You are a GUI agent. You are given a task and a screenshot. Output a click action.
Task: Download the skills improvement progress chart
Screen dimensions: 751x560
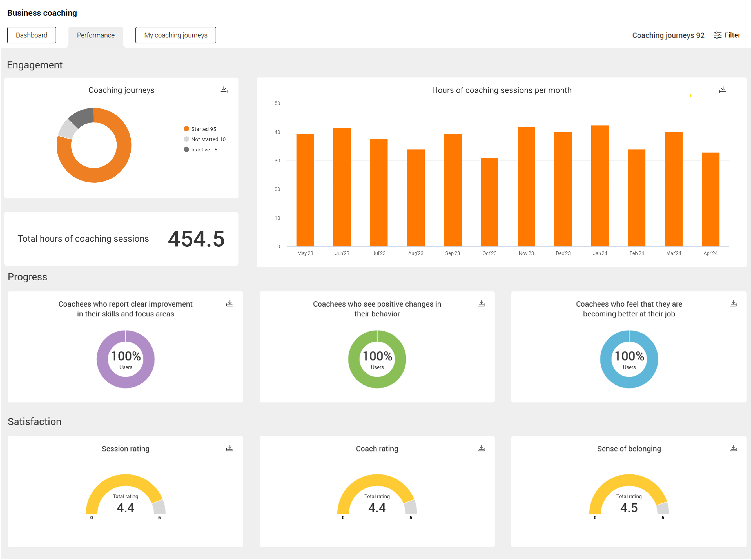pos(229,304)
